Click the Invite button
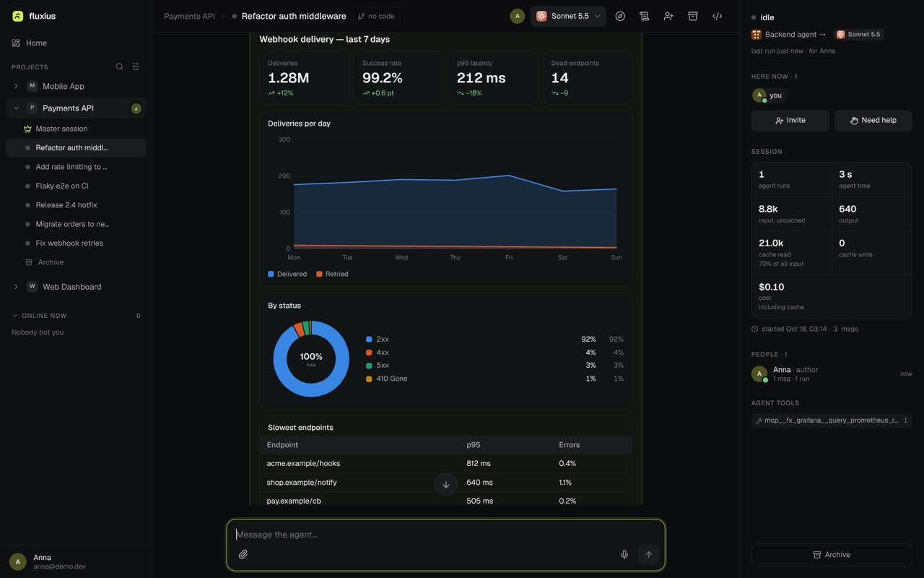Screen dimensions: 924x578 point(790,121)
